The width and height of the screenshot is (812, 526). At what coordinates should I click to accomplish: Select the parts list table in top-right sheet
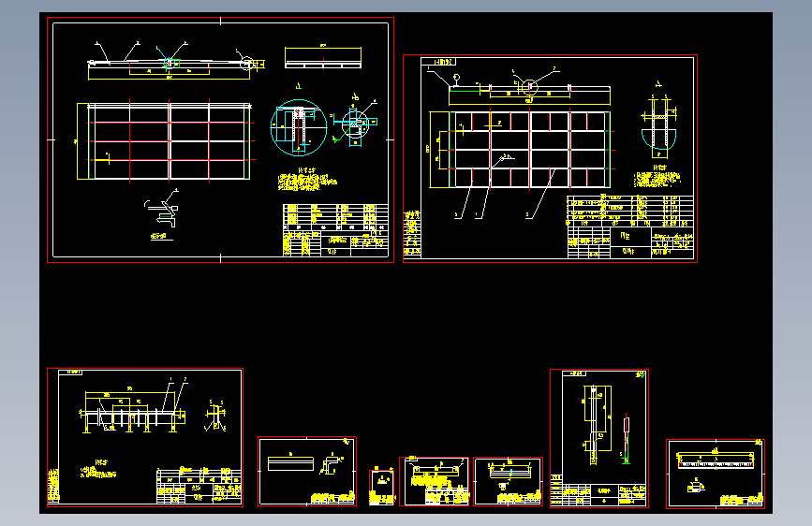tap(630, 211)
